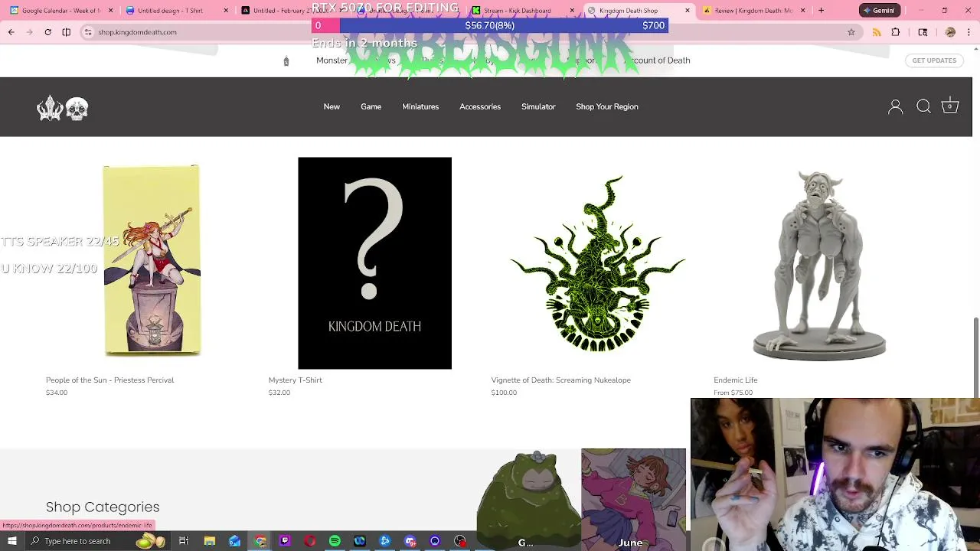Open the purple Twitch taskbar icon
The width and height of the screenshot is (980, 551).
click(284, 541)
